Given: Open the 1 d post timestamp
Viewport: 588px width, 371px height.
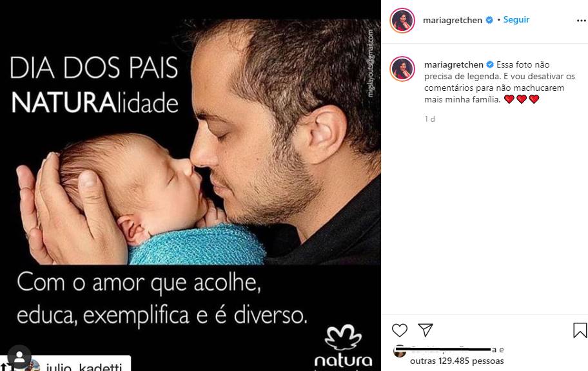Looking at the screenshot, I should (x=429, y=119).
